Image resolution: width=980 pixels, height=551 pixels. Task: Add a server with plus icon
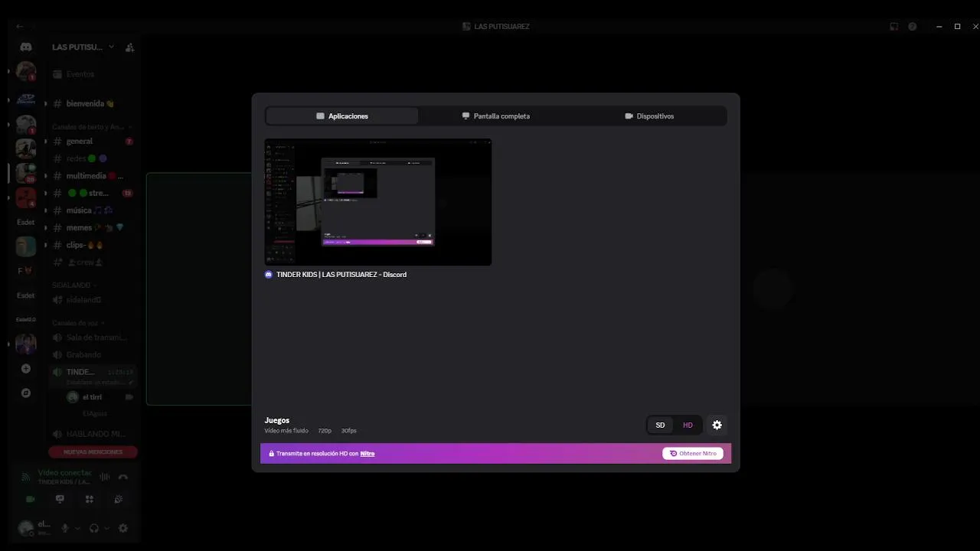click(26, 369)
